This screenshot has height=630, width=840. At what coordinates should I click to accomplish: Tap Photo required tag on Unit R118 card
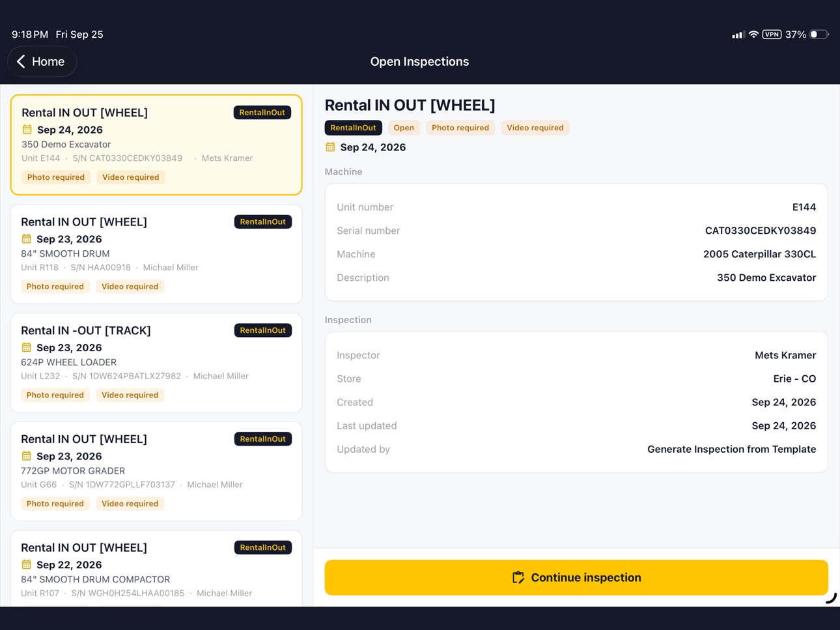(55, 287)
